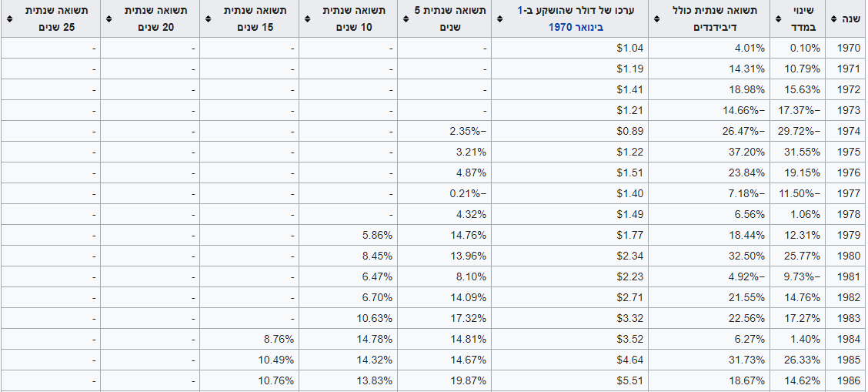Click the $5.51 dollar value cell

coord(629,380)
